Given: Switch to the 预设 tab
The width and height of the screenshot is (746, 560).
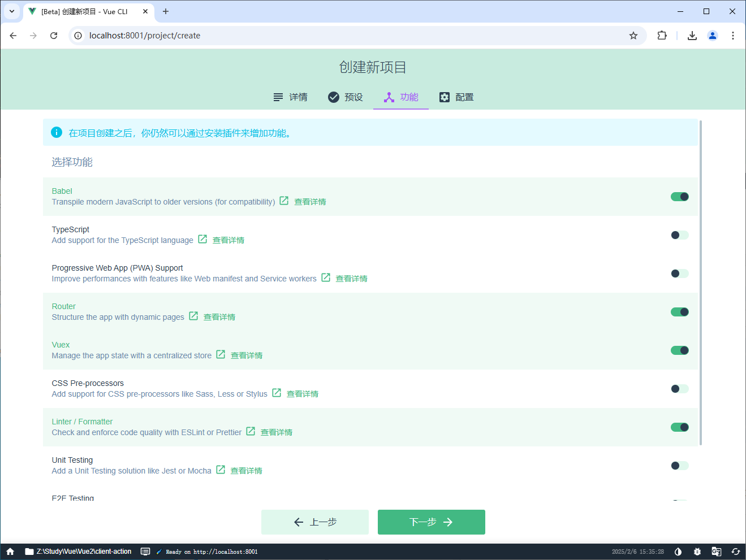Looking at the screenshot, I should [346, 97].
